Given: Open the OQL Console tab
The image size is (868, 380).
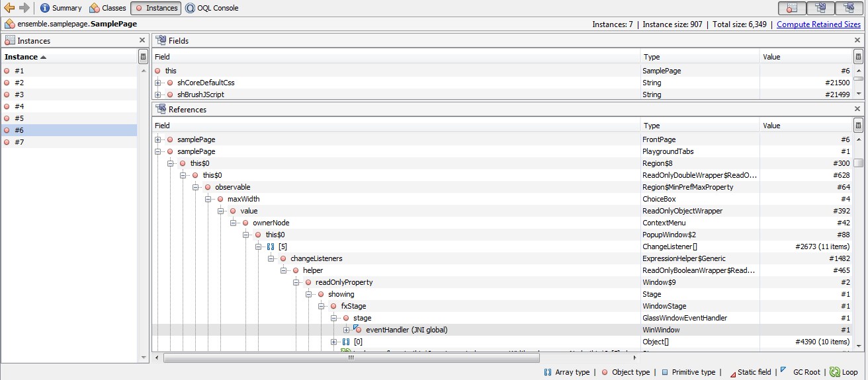Looking at the screenshot, I should pos(212,8).
